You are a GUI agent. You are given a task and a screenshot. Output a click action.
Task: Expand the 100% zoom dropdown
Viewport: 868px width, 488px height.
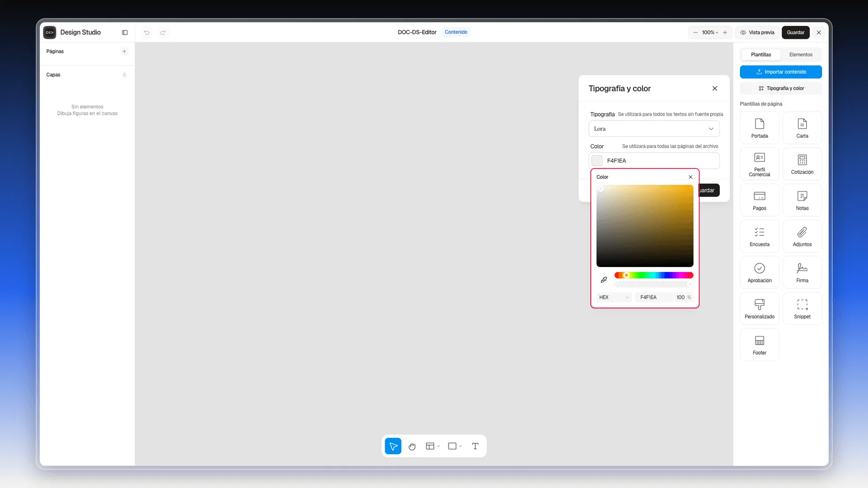pyautogui.click(x=710, y=33)
